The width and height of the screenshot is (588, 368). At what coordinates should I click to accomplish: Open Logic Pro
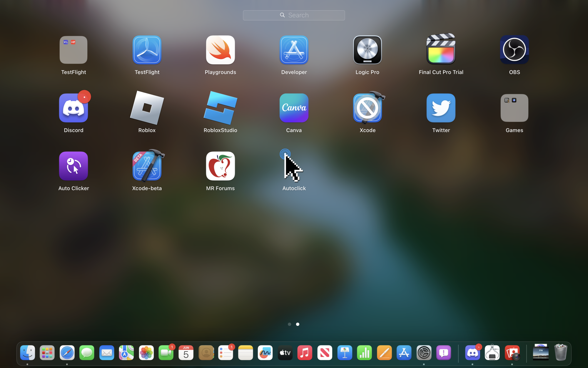367,50
